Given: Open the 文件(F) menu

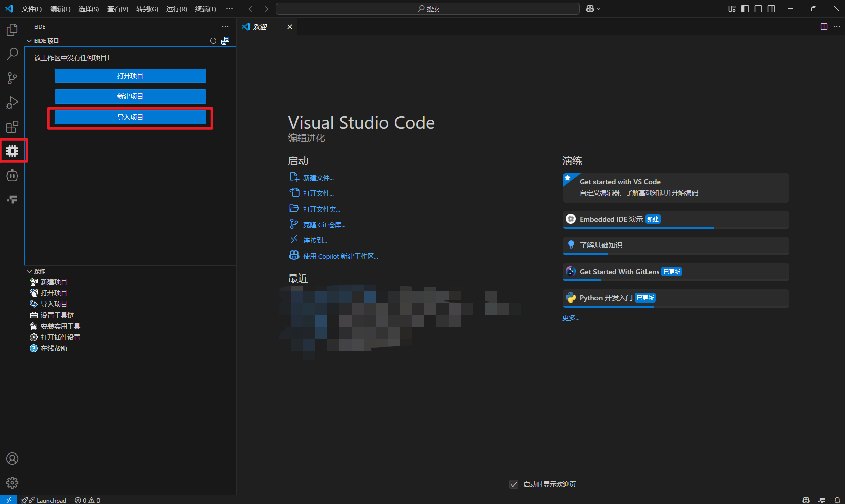Looking at the screenshot, I should click(32, 9).
